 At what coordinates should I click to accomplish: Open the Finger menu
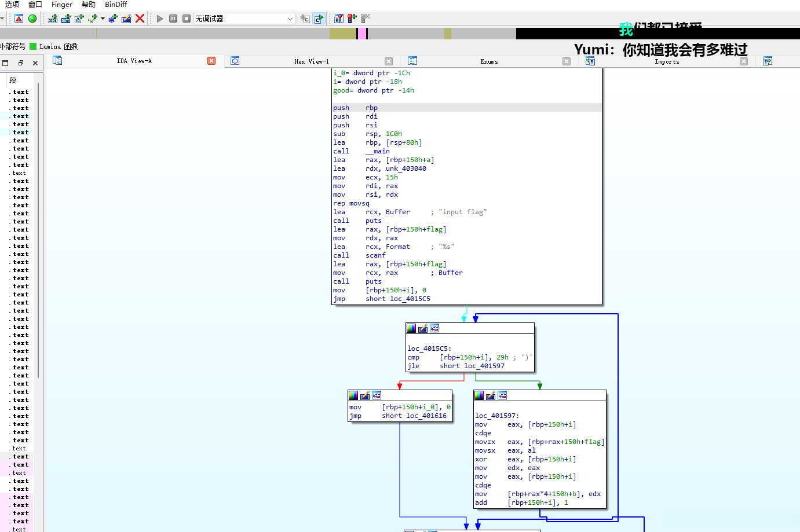point(62,4)
